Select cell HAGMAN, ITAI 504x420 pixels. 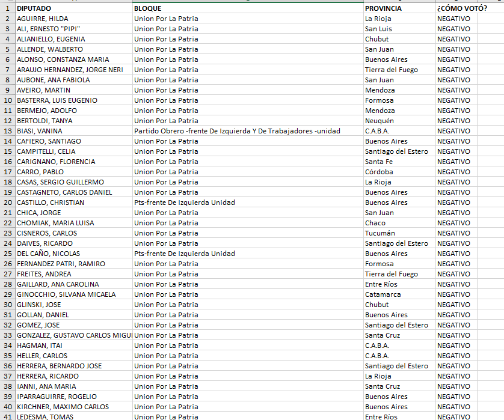coord(74,345)
